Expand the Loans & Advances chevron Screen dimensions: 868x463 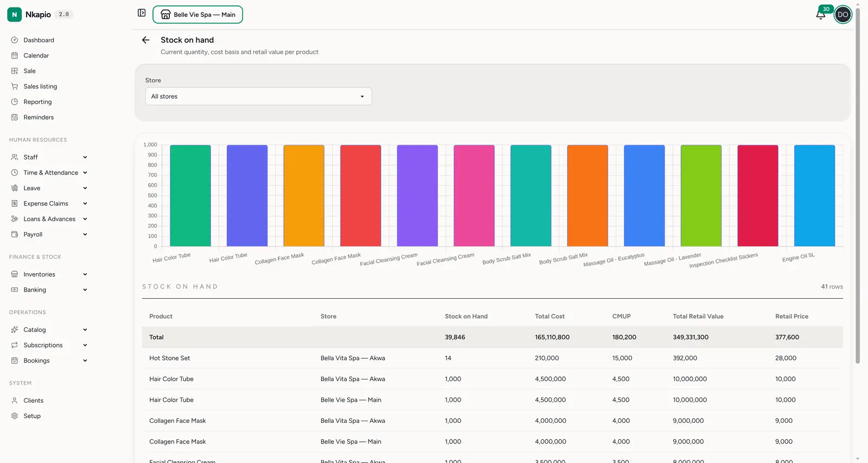pos(85,219)
